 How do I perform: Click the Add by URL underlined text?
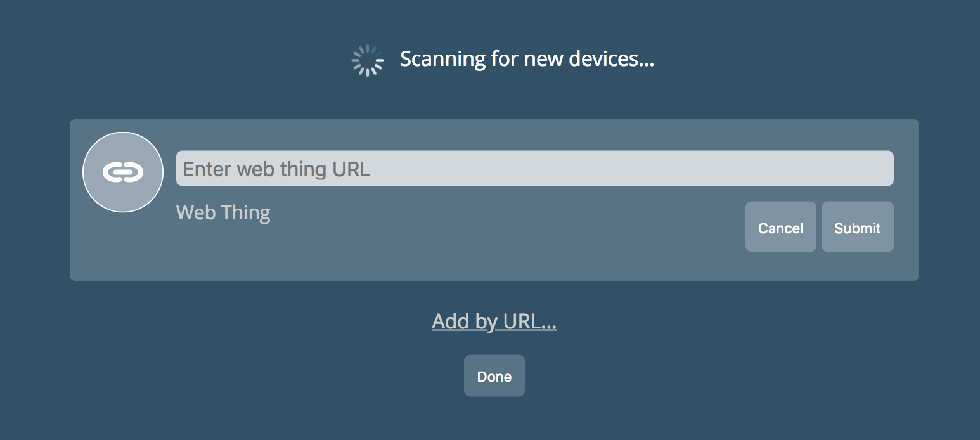(x=494, y=321)
